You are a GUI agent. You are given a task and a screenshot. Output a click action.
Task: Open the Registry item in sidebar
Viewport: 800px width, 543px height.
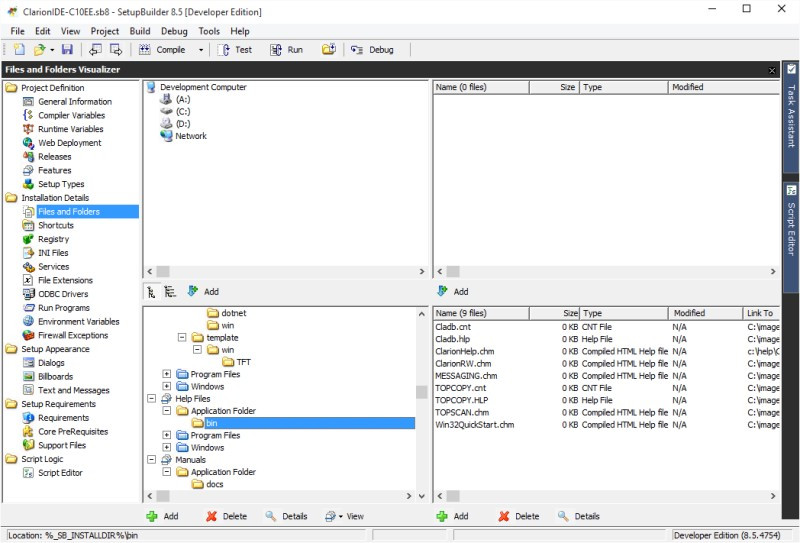(x=53, y=239)
